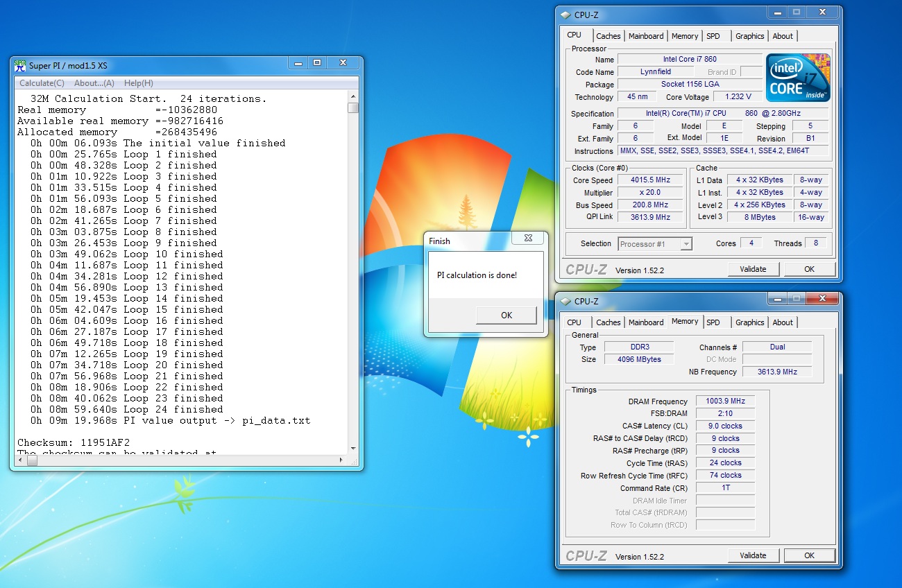This screenshot has height=588, width=902.
Task: Click OK in upper CPU-Z window
Action: [x=809, y=269]
